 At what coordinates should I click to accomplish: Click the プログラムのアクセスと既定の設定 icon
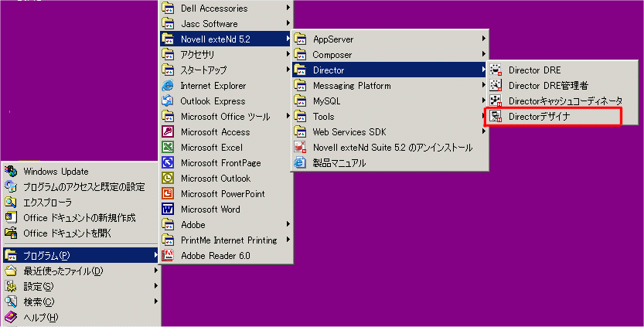11,186
